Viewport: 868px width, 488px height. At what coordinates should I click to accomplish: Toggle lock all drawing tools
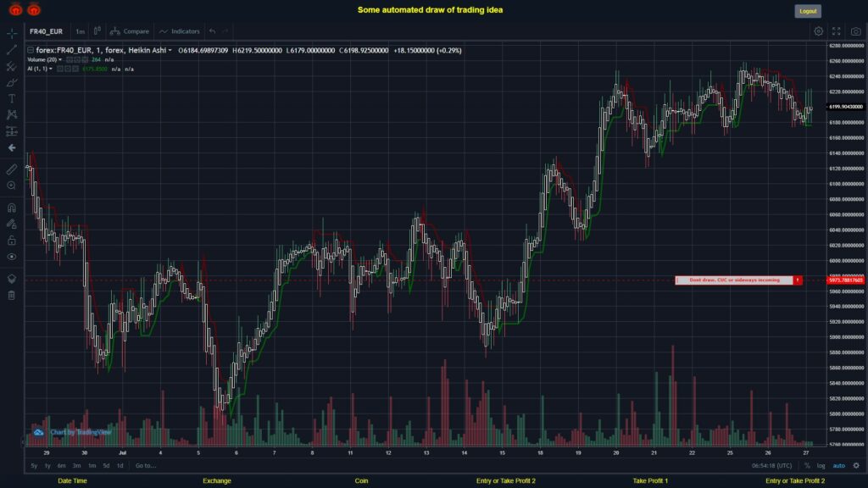point(12,240)
